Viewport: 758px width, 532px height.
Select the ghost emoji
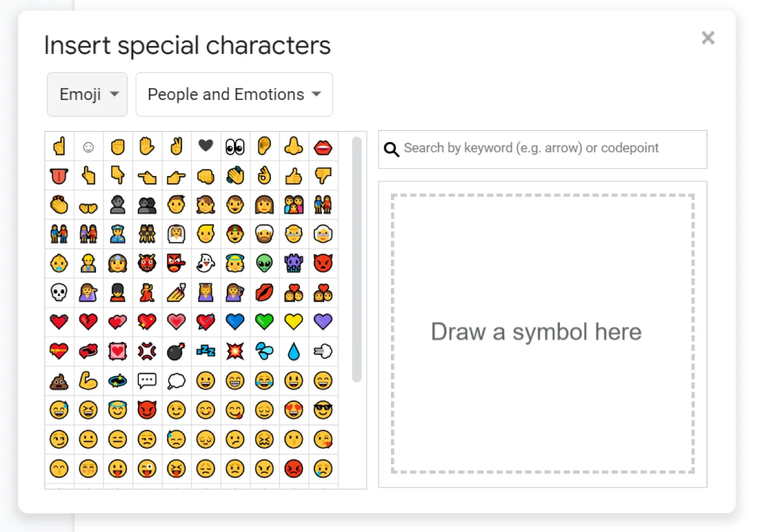click(205, 263)
